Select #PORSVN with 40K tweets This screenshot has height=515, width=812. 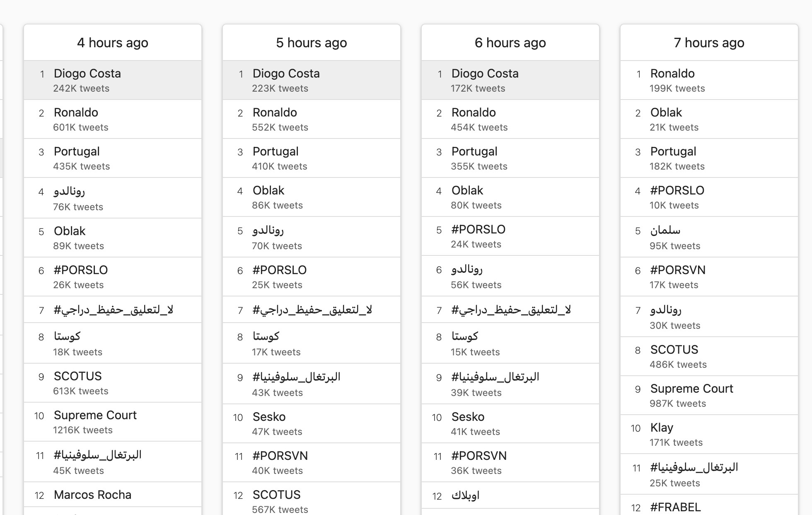point(312,462)
